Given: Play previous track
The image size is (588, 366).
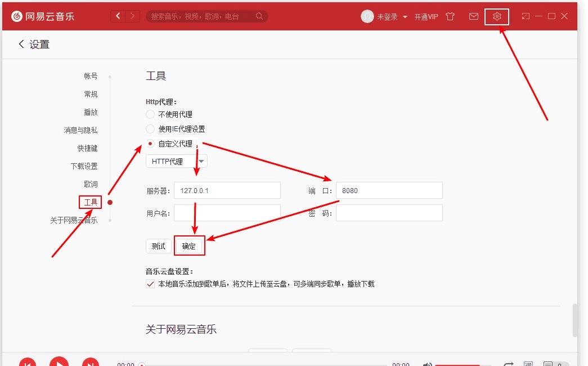Looking at the screenshot, I should (28, 363).
